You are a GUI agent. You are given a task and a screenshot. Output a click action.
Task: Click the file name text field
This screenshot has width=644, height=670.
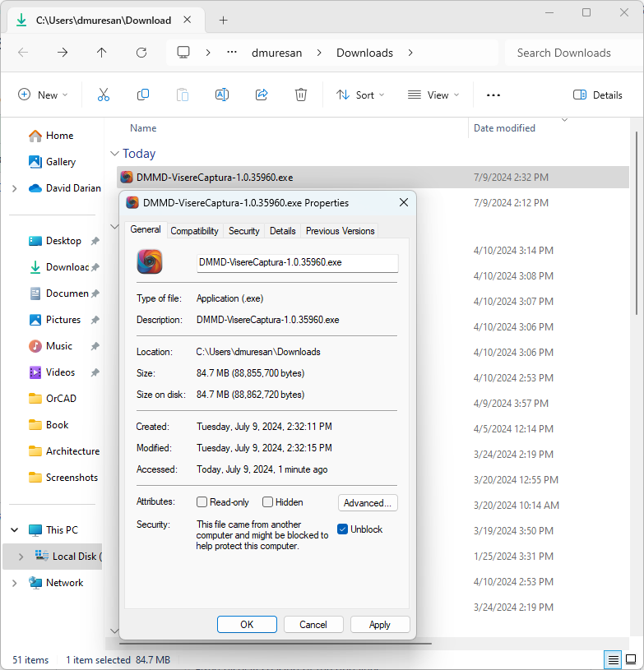click(297, 262)
